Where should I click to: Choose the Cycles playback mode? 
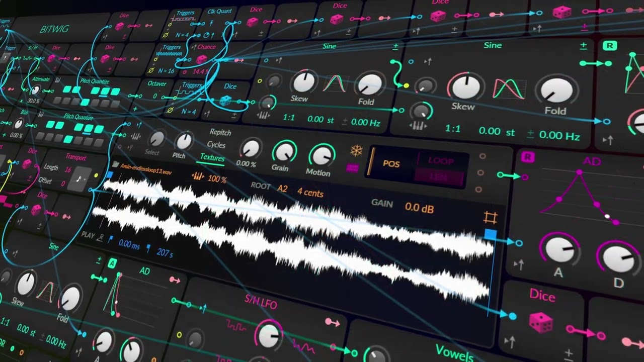coord(216,145)
